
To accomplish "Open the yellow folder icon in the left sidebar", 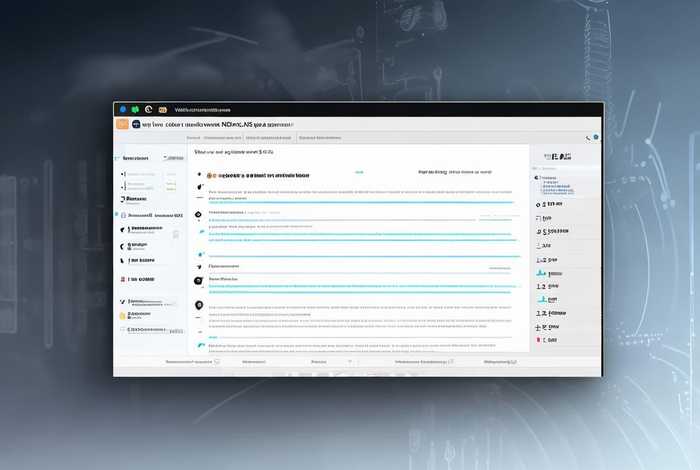I will (x=123, y=315).
